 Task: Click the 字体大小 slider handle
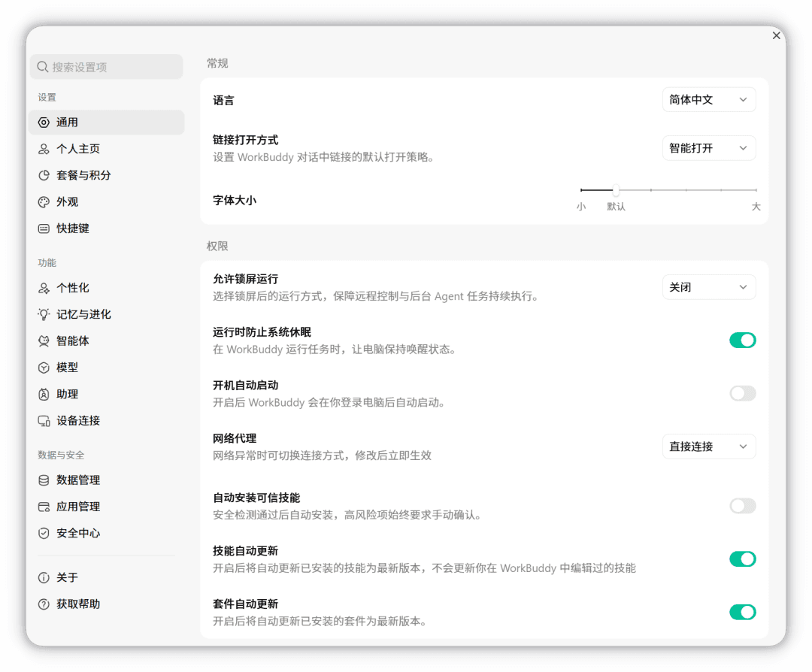[616, 190]
